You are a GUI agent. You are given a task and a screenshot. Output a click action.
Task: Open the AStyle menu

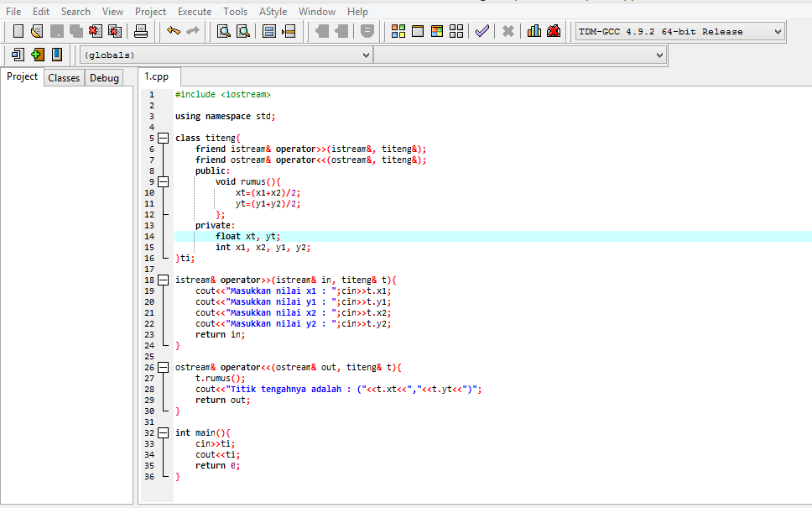click(x=273, y=12)
